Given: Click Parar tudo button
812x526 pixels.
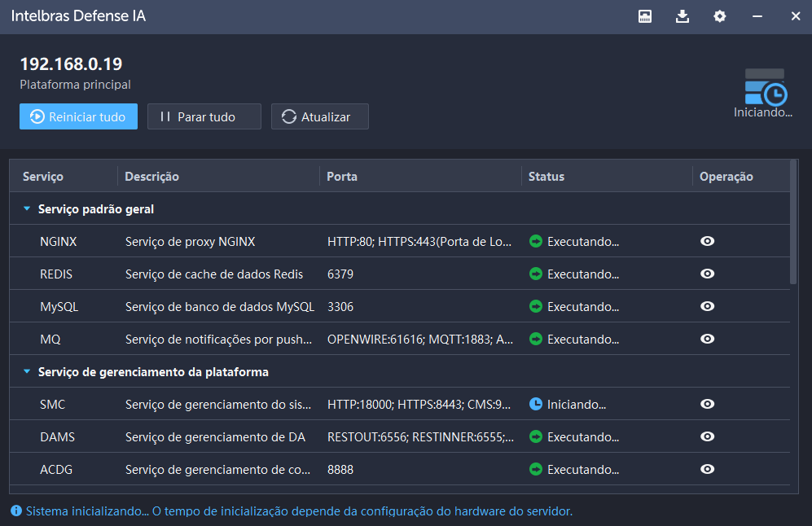Looking at the screenshot, I should pos(204,116).
